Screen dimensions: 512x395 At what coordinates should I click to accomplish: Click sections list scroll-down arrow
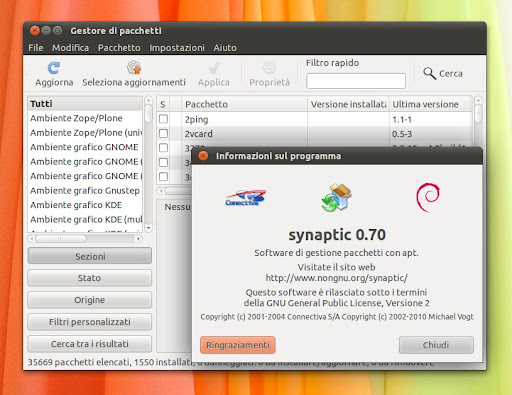coord(149,228)
